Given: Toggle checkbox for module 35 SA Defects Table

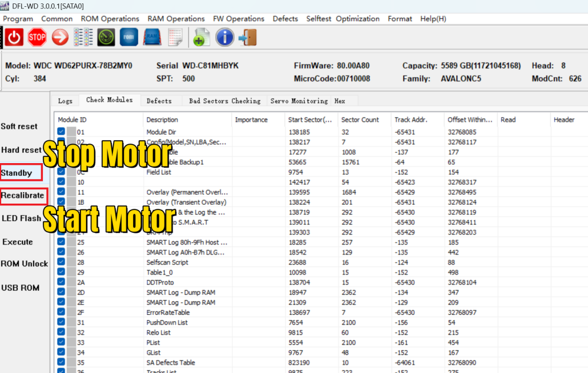Looking at the screenshot, I should 61,362.
